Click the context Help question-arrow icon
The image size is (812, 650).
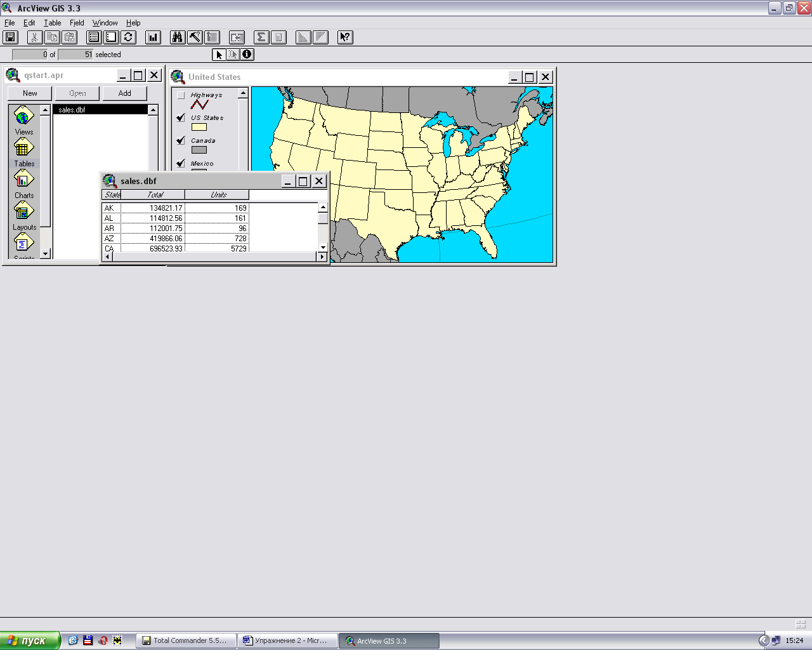[345, 37]
